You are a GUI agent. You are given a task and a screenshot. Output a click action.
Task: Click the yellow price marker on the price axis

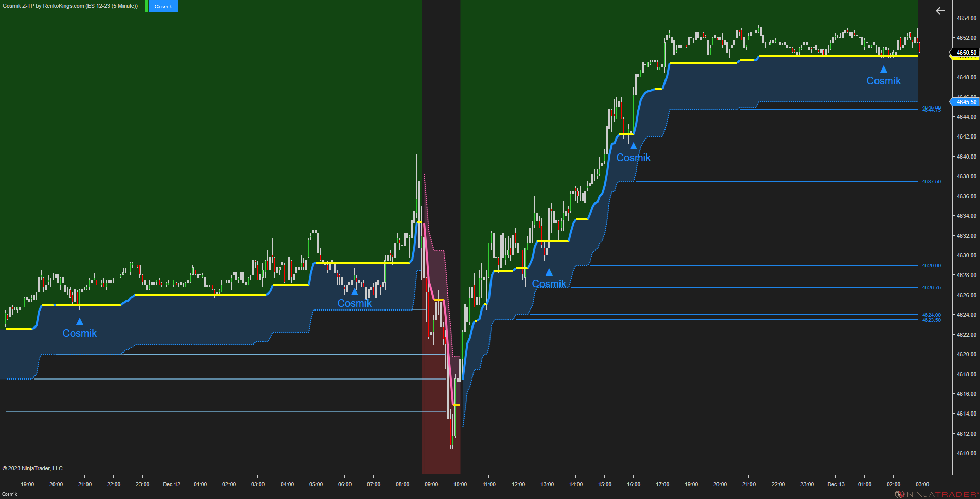click(x=965, y=58)
